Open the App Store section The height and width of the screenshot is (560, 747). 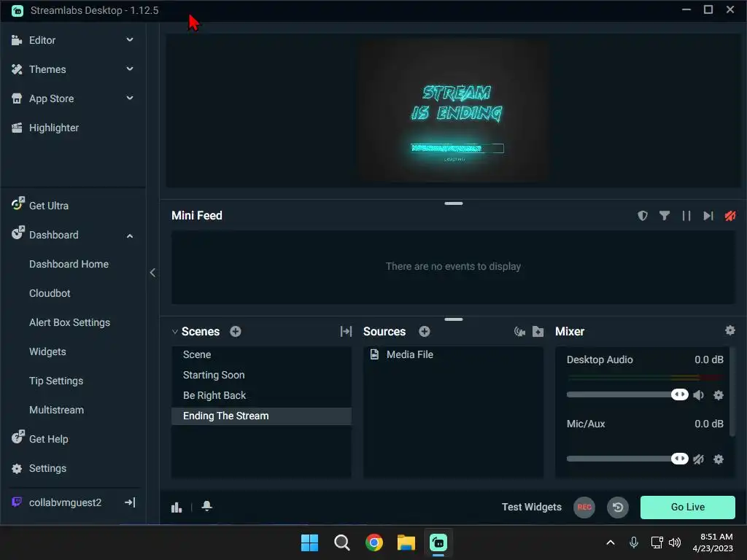point(51,98)
